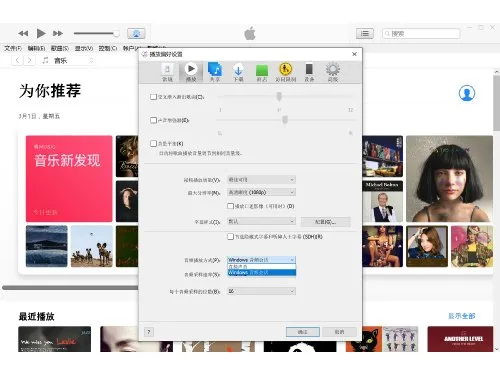Click the fast-forward button in iTunes toolbar
500x375 pixels.
pos(58,33)
